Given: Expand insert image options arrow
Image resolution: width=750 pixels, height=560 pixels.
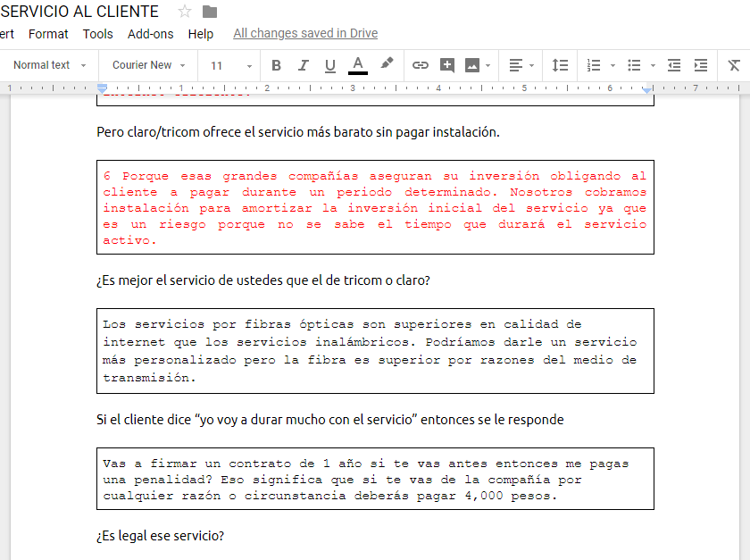Looking at the screenshot, I should 487,65.
